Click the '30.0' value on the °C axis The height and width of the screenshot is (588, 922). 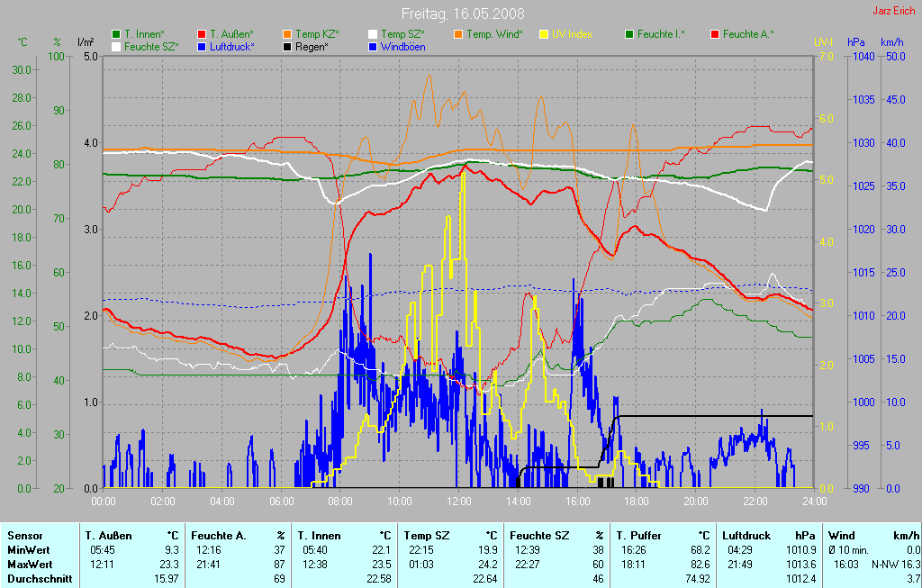(x=22, y=70)
